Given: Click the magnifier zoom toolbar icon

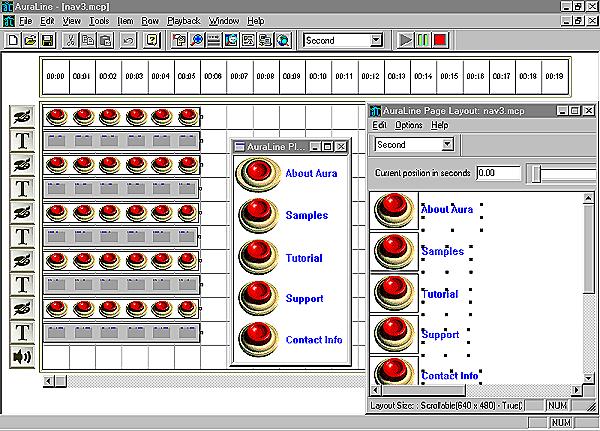Looking at the screenshot, I should pos(196,40).
